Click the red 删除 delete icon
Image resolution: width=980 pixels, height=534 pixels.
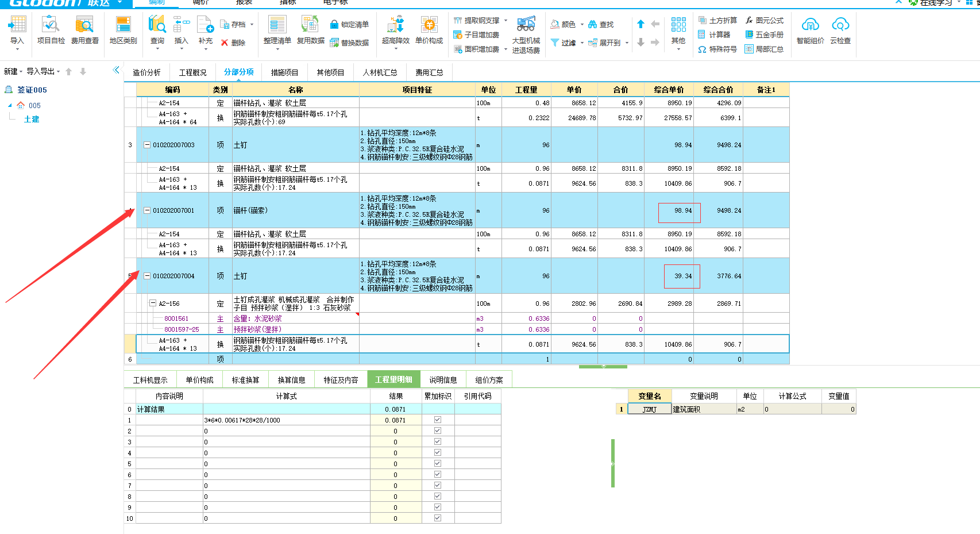point(225,43)
